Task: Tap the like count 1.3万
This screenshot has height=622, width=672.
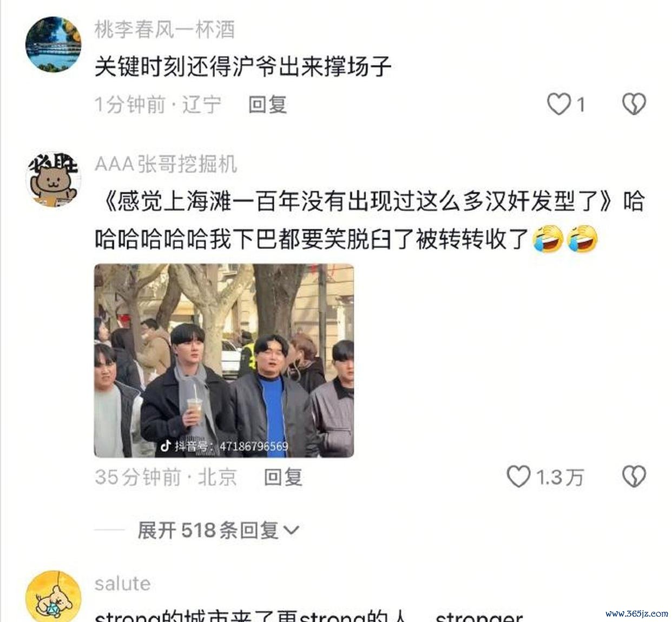Action: pyautogui.click(x=560, y=477)
